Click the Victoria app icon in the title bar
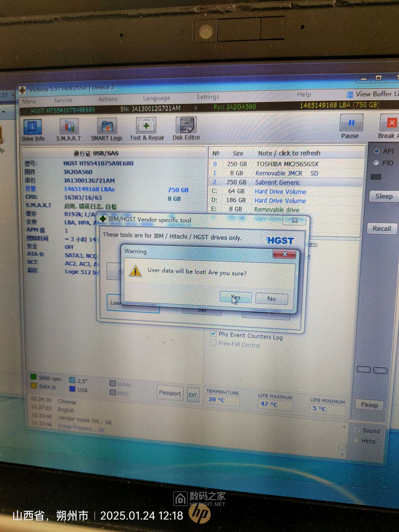The height and width of the screenshot is (532, 399). point(22,90)
